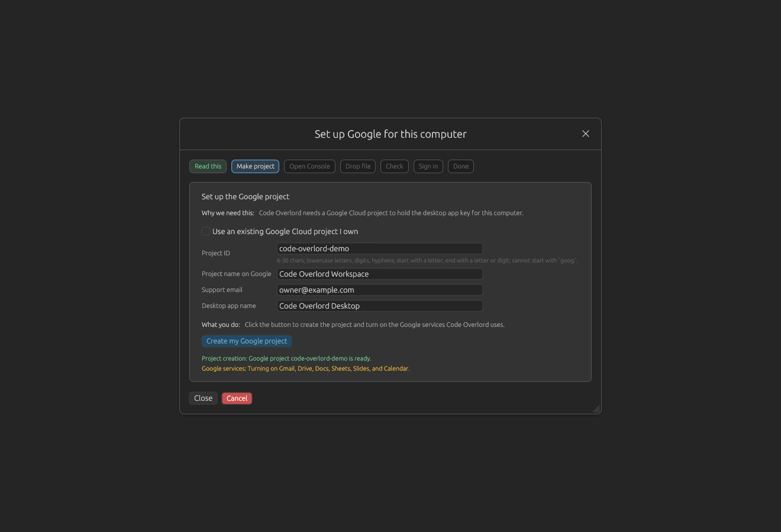Click Create my Google project button
The height and width of the screenshot is (532, 781).
pos(247,341)
